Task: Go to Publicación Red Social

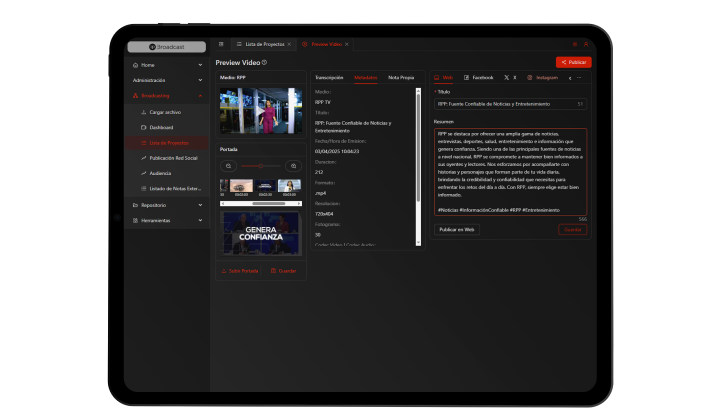Action: coord(172,158)
